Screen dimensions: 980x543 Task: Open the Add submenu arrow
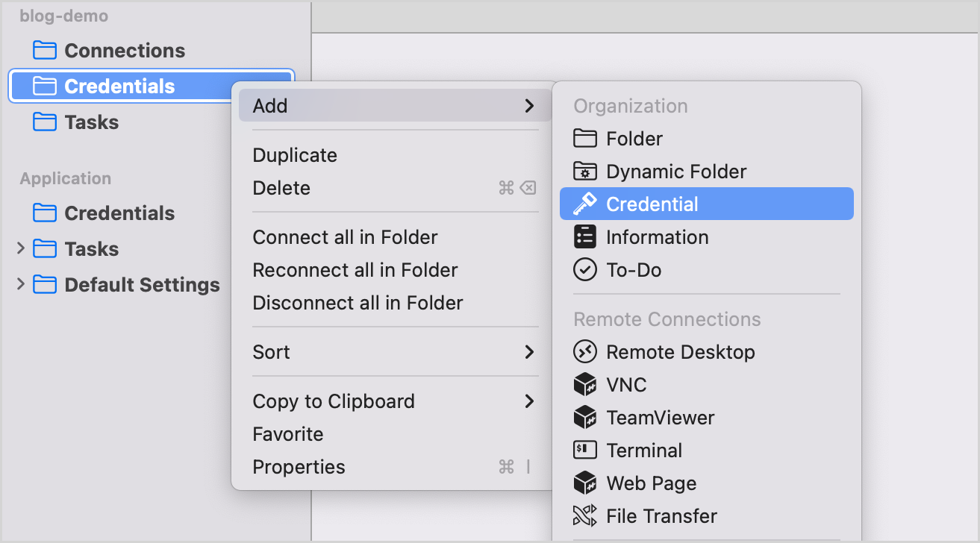tap(529, 106)
